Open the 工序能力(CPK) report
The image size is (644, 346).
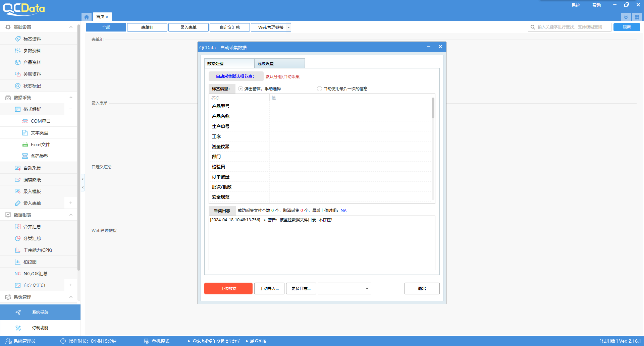coord(37,250)
